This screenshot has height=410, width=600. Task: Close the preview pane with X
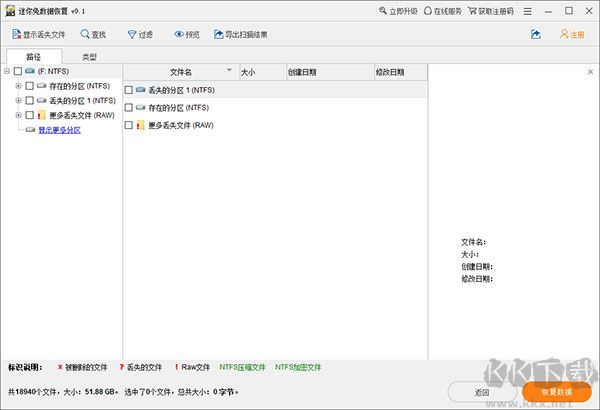(590, 72)
